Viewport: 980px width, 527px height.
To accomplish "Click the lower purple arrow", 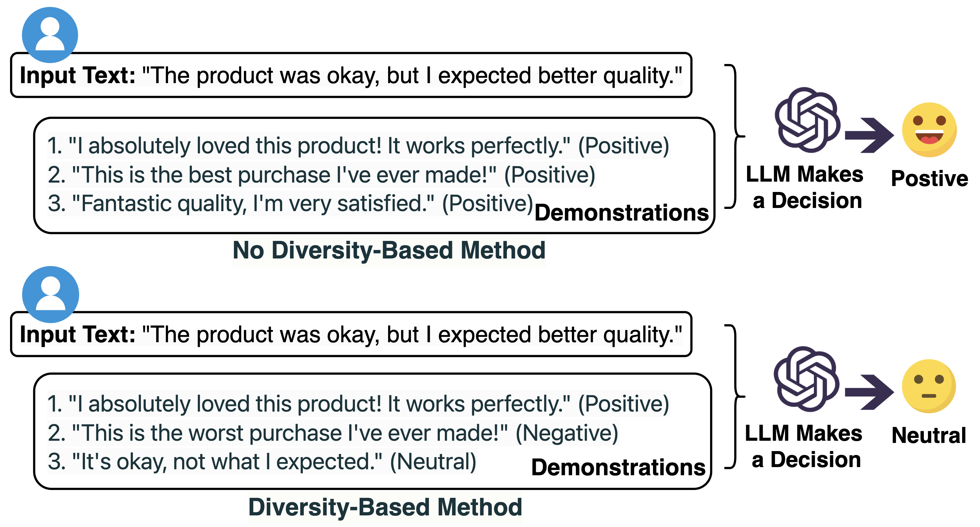I will pyautogui.click(x=870, y=393).
